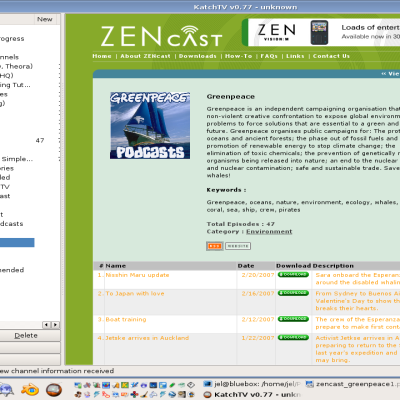Open the Greenpeace WEBSITE button
Image resolution: width=400 pixels, height=400 pixels.
pos(238,246)
